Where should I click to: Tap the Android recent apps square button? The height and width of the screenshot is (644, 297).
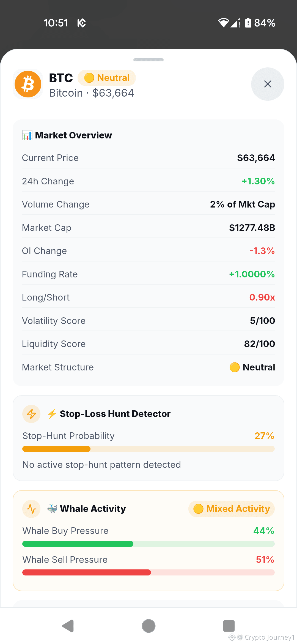coord(229,626)
